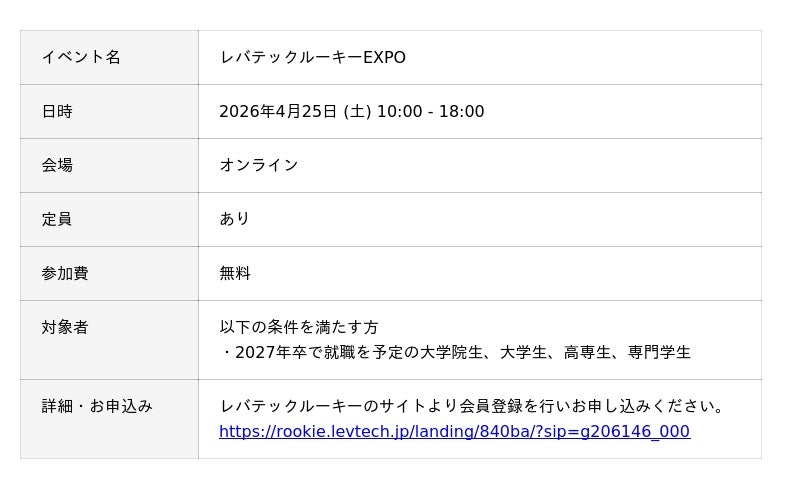Click the 参加費 row label
800x489 pixels.
click(x=65, y=274)
